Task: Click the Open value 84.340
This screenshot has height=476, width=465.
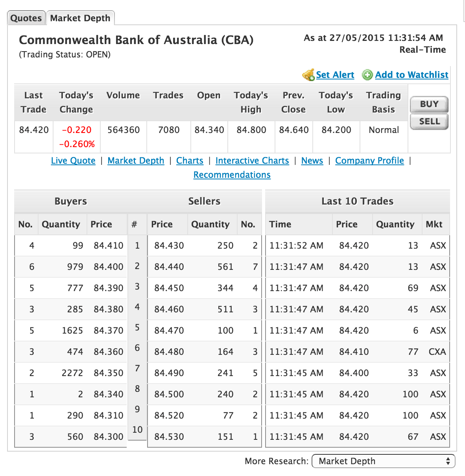Action: [x=209, y=130]
